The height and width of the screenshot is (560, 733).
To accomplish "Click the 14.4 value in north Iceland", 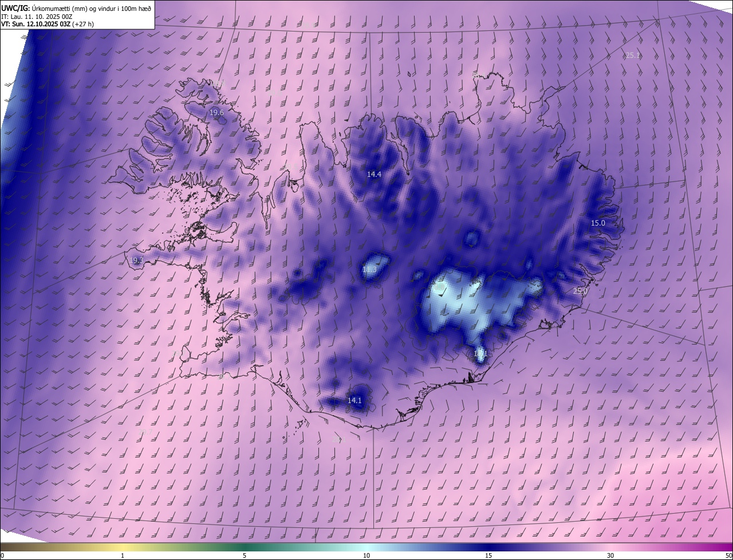I will pyautogui.click(x=374, y=174).
